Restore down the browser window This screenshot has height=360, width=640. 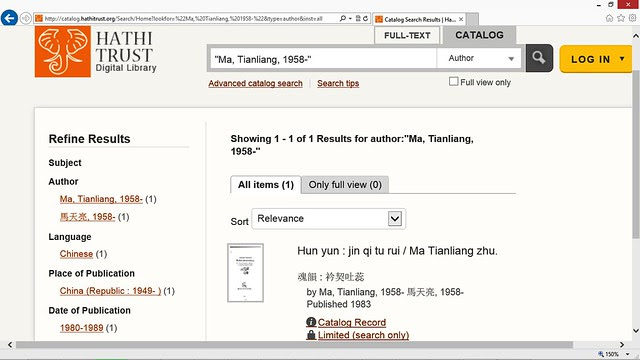(x=611, y=4)
